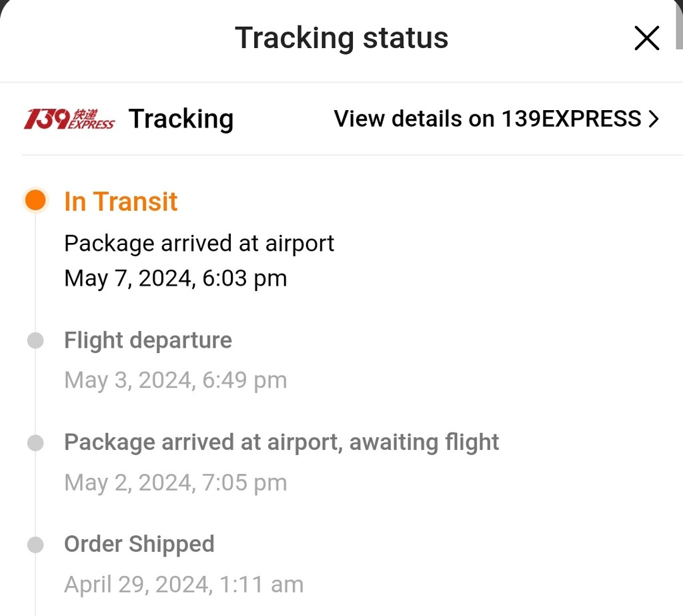Screen dimensions: 683x616
Task: Tap the May 3, 2024, 6:49 pm timestamp
Action: (x=175, y=380)
